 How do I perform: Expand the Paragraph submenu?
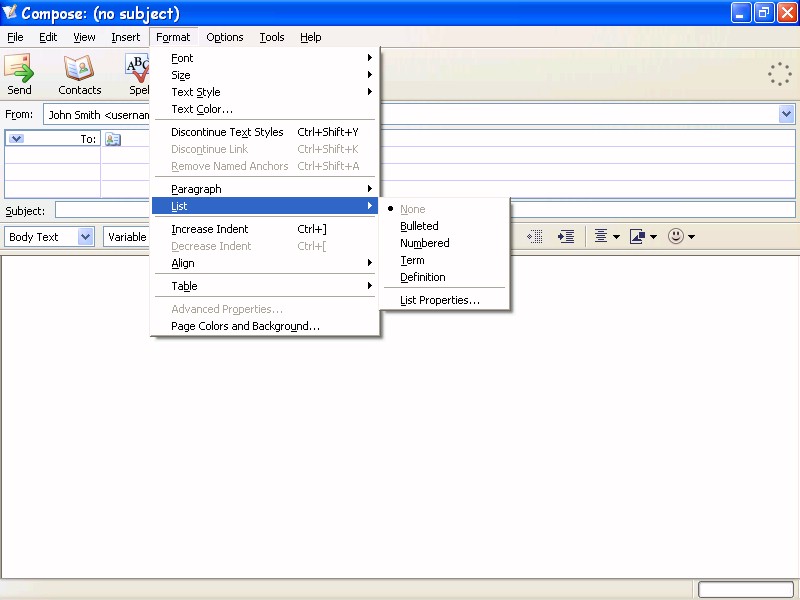pyautogui.click(x=265, y=189)
